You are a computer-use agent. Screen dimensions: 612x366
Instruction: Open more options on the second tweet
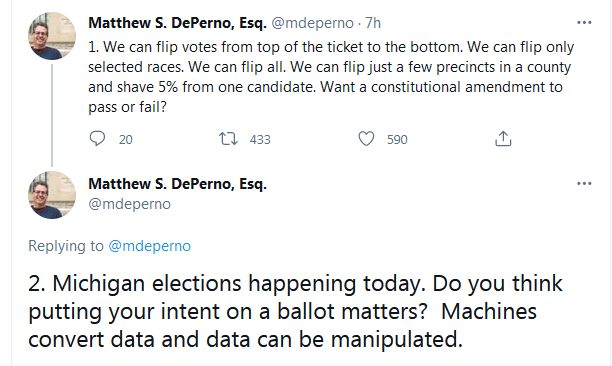pyautogui.click(x=584, y=183)
